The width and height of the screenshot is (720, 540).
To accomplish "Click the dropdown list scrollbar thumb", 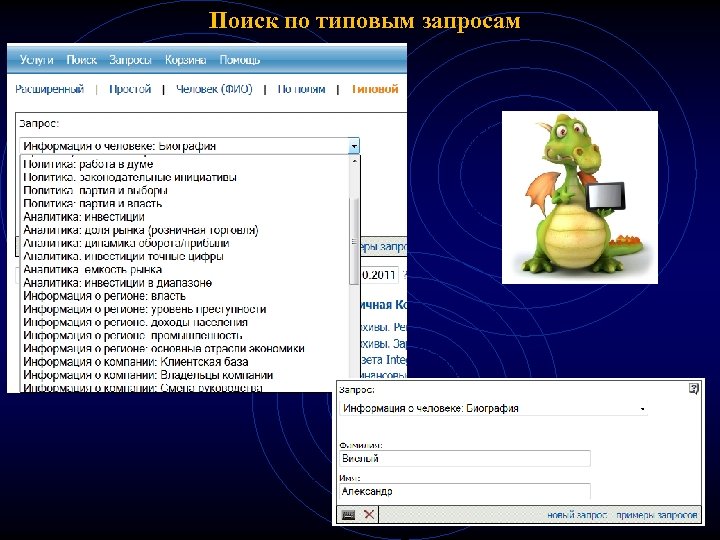I will [354, 241].
